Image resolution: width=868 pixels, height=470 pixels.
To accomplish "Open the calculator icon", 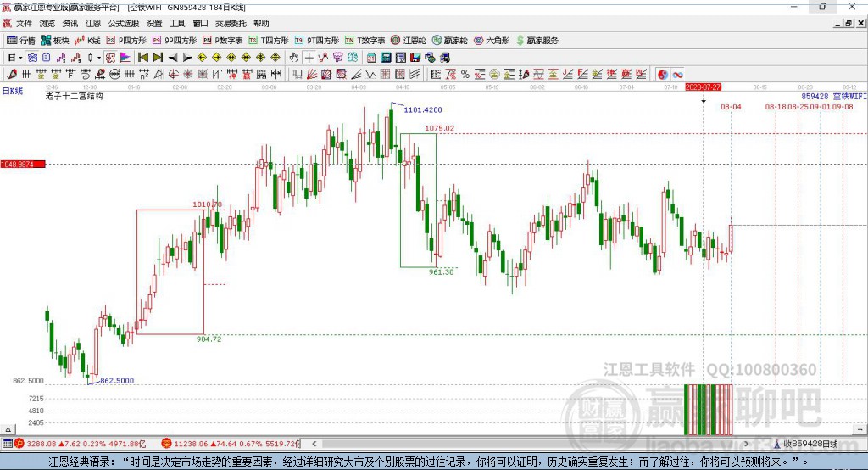I will point(386,58).
